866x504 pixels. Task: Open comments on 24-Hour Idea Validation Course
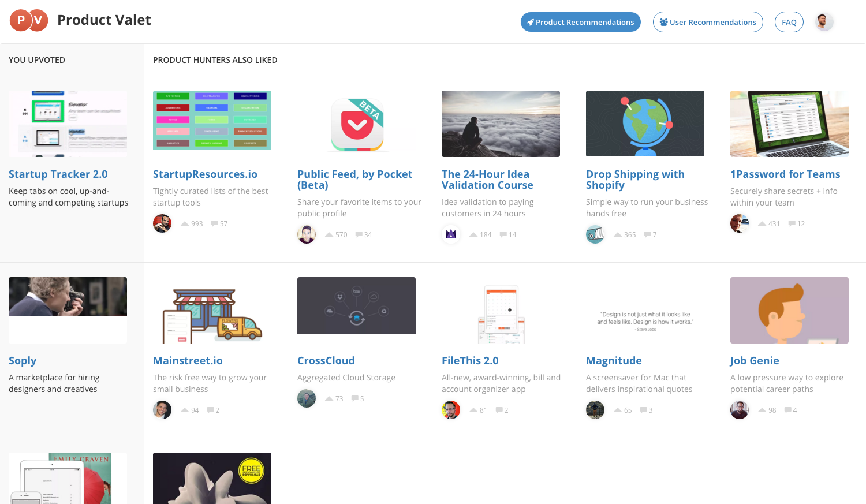point(503,234)
